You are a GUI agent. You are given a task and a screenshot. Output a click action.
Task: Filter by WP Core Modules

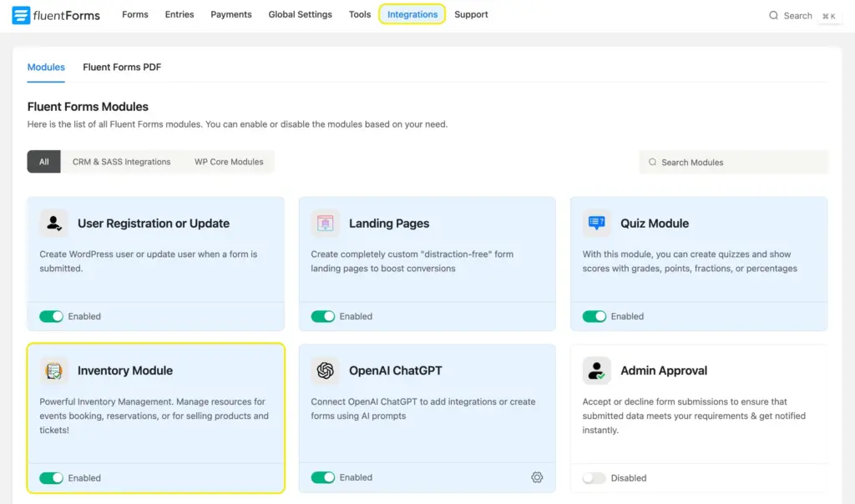tap(229, 162)
